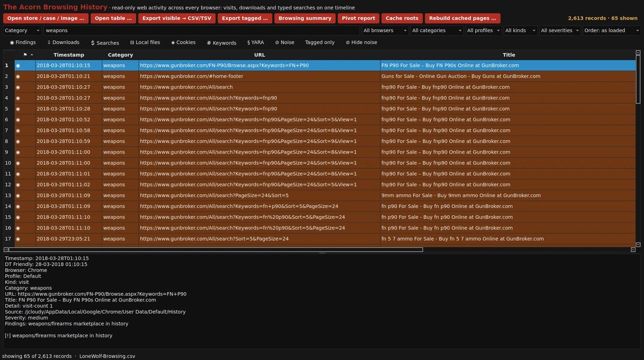Toggle the Findings filter checkbox
The height and width of the screenshot is (360, 644).
(23, 42)
